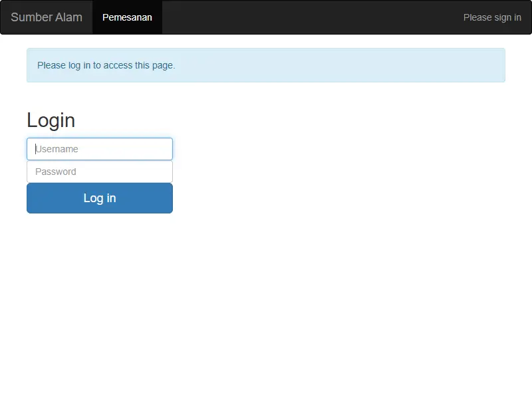Select the Pemesanan tab in navbar
Viewport: 532px width, 399px height.
127,17
